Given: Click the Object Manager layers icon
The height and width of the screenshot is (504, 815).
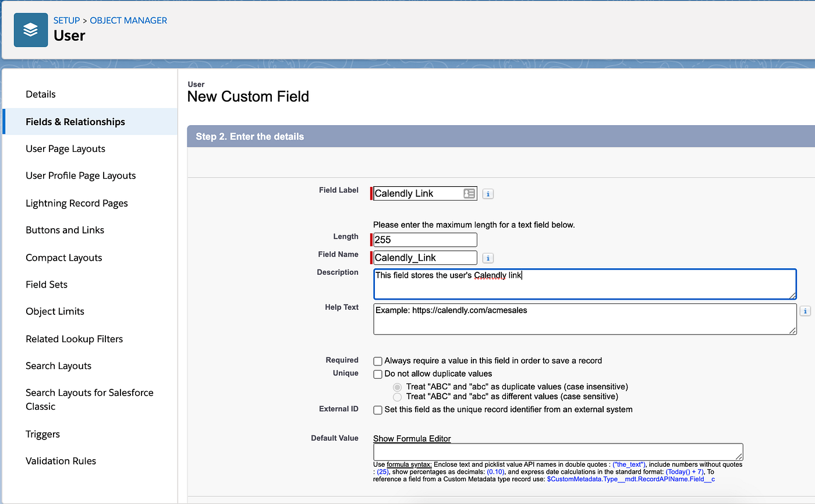Looking at the screenshot, I should [x=31, y=29].
